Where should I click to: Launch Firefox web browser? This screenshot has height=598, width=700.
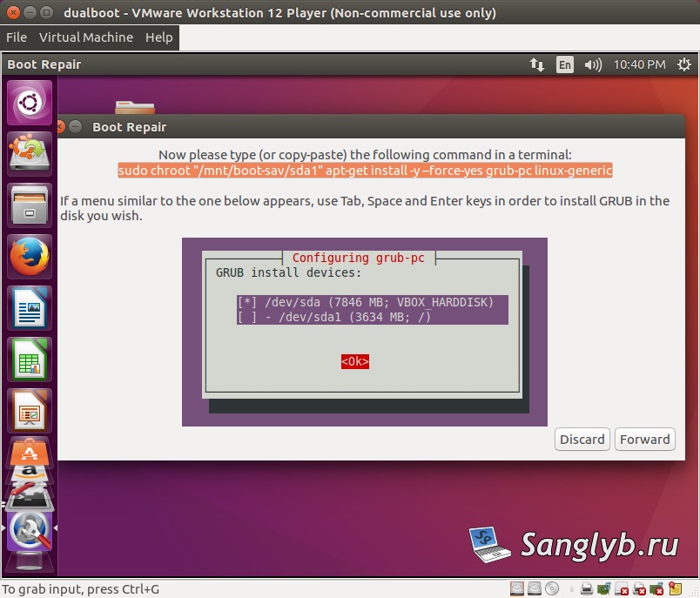30,257
